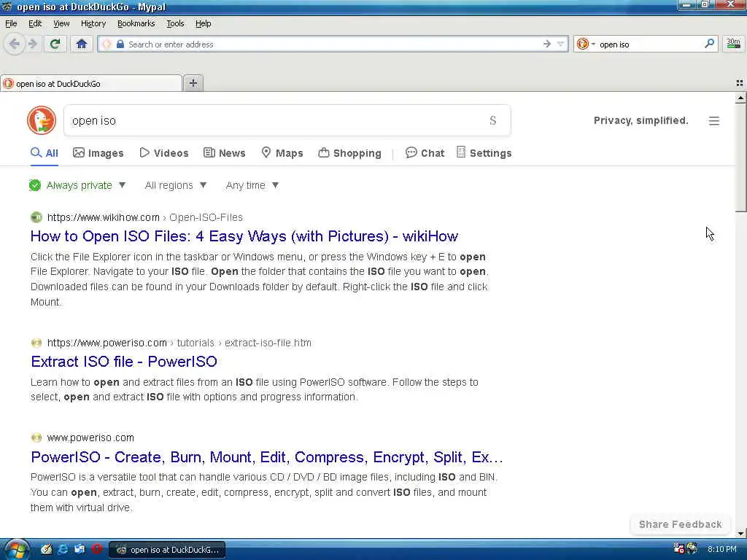This screenshot has width=747, height=560.
Task: Click the 8:10 PM system clock
Action: [721, 549]
